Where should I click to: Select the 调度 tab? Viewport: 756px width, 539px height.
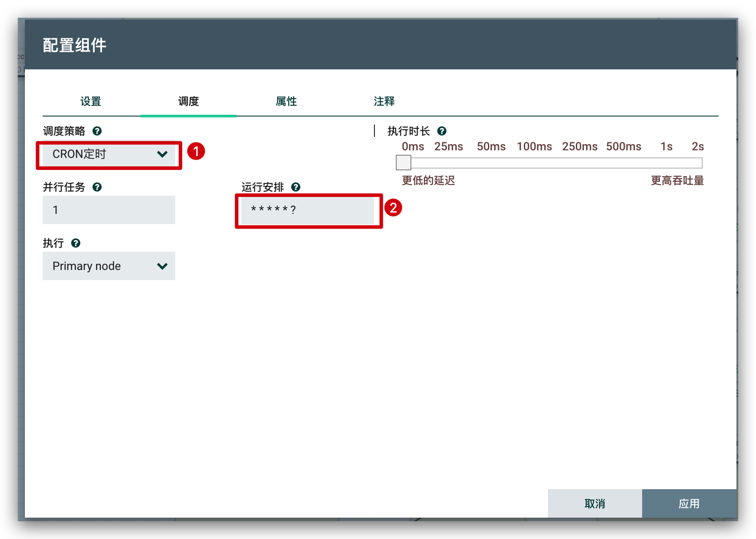[189, 101]
